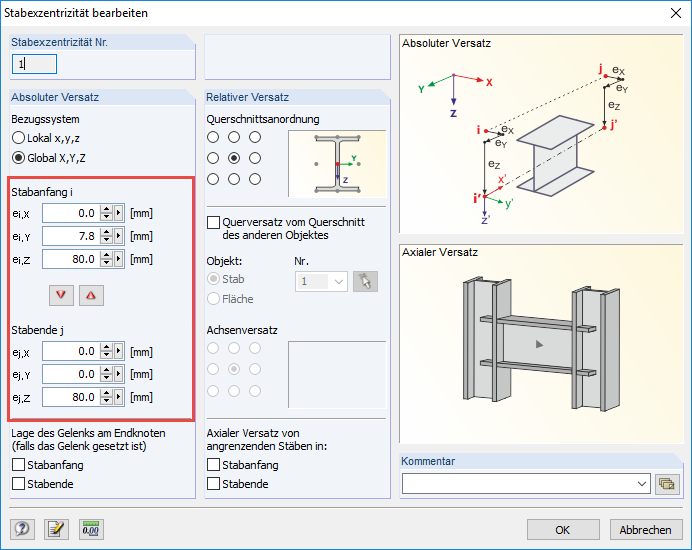Image resolution: width=692 pixels, height=550 pixels.
Task: Check Stabende under Axialer Versatz von angrenzenden Stäben
Action: (214, 484)
